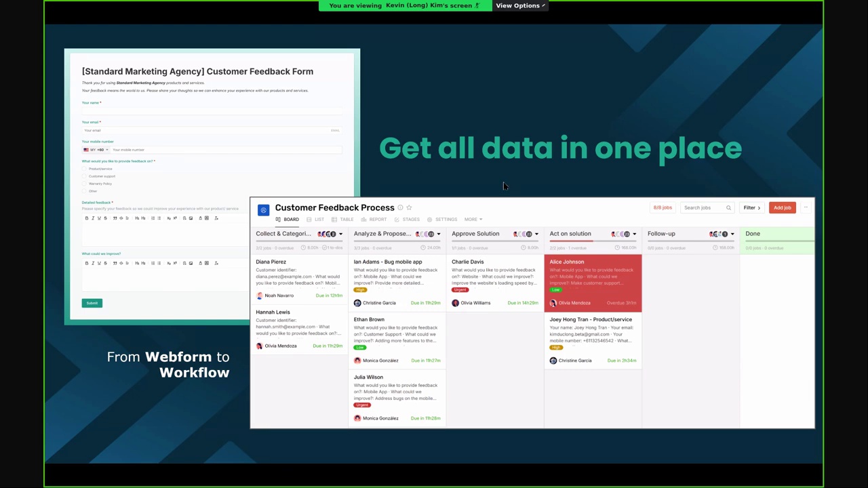Viewport: 868px width, 488px height.
Task: Click the 8/8 jobs counter button
Action: 663,208
